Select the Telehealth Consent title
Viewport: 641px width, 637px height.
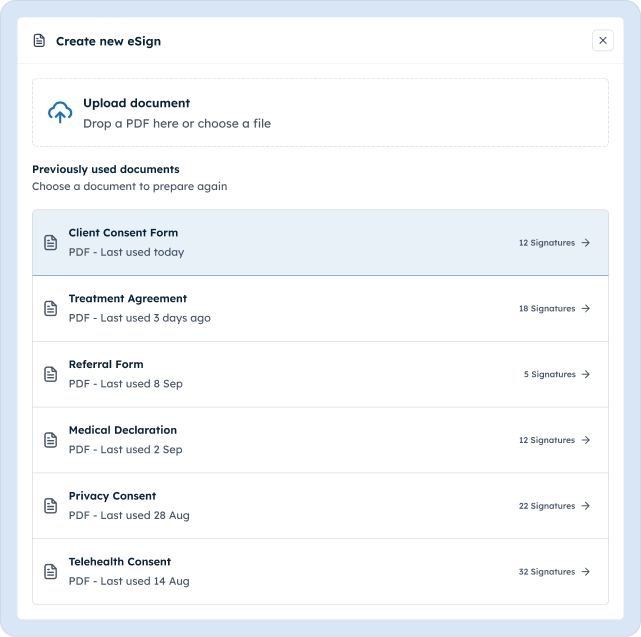pyautogui.click(x=120, y=562)
